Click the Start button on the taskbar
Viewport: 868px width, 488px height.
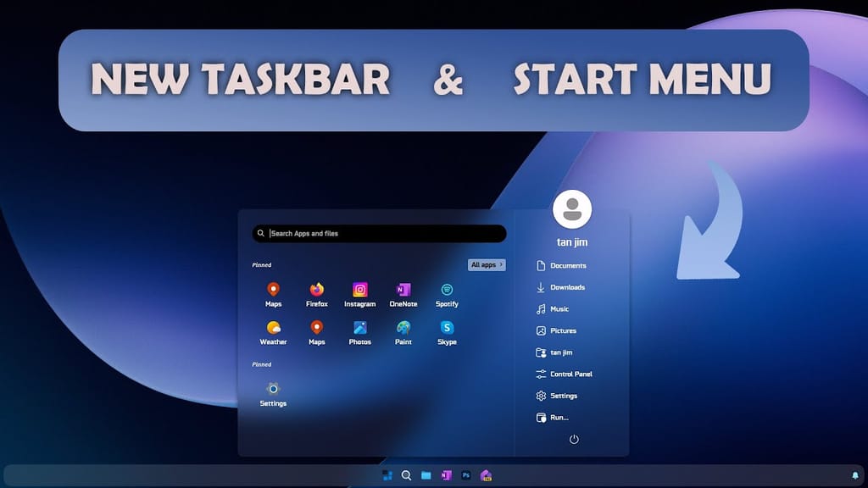(x=387, y=475)
